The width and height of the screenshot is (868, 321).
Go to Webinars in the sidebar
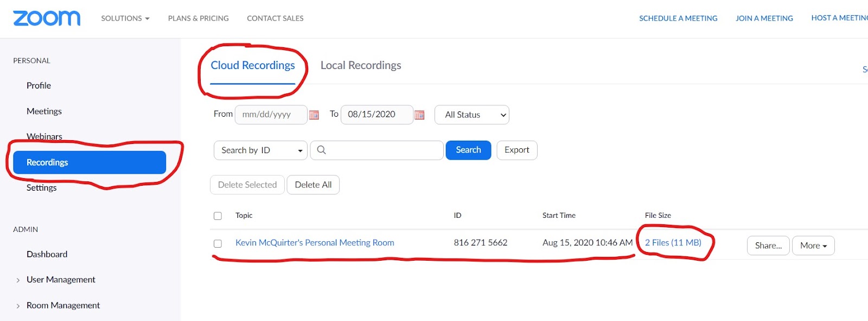pos(44,136)
